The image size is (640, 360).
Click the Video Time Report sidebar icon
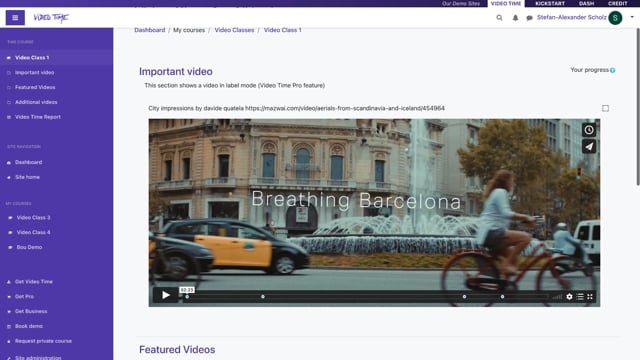click(x=9, y=117)
